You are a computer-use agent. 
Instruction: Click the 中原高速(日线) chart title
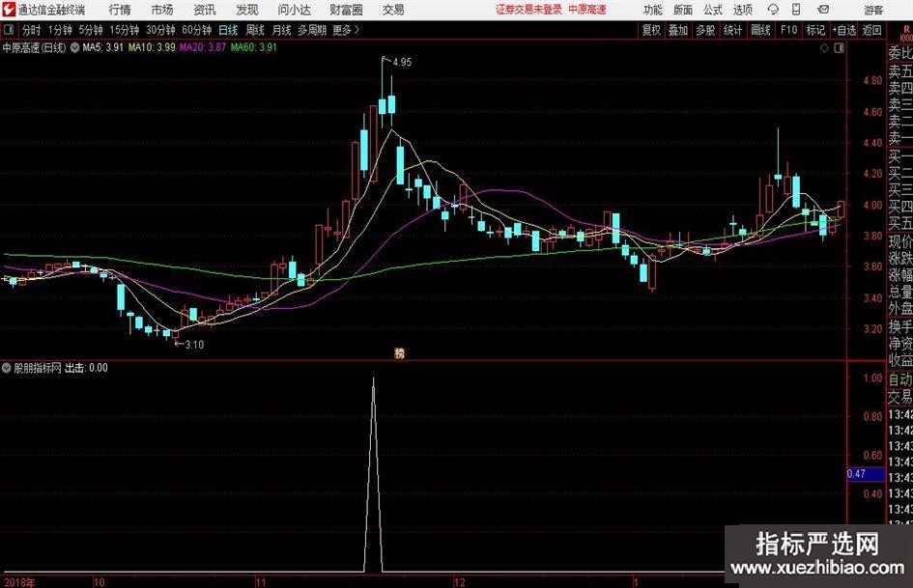[x=35, y=47]
